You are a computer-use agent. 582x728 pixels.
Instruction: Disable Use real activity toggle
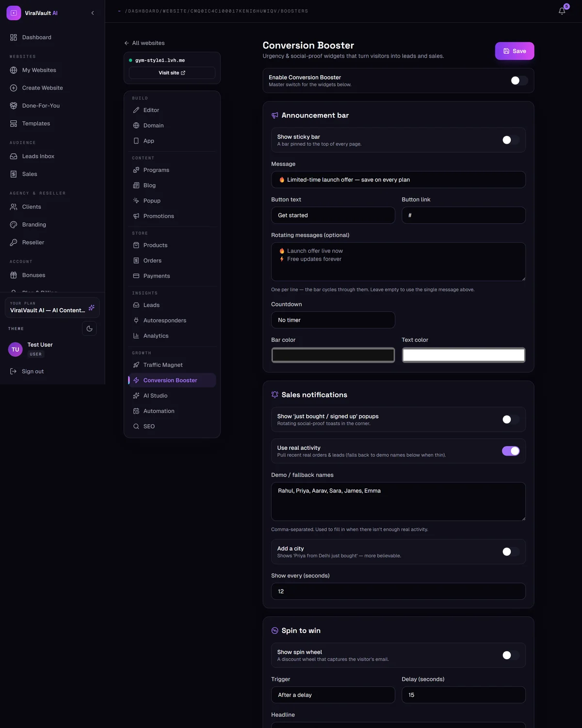coord(511,451)
